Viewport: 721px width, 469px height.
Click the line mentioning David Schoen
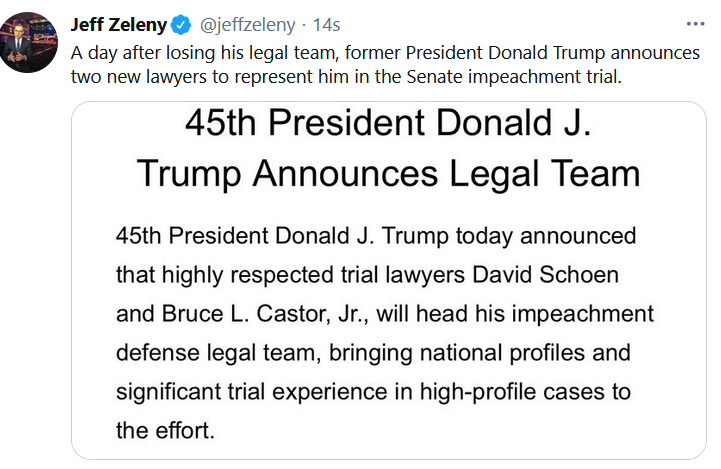click(367, 275)
